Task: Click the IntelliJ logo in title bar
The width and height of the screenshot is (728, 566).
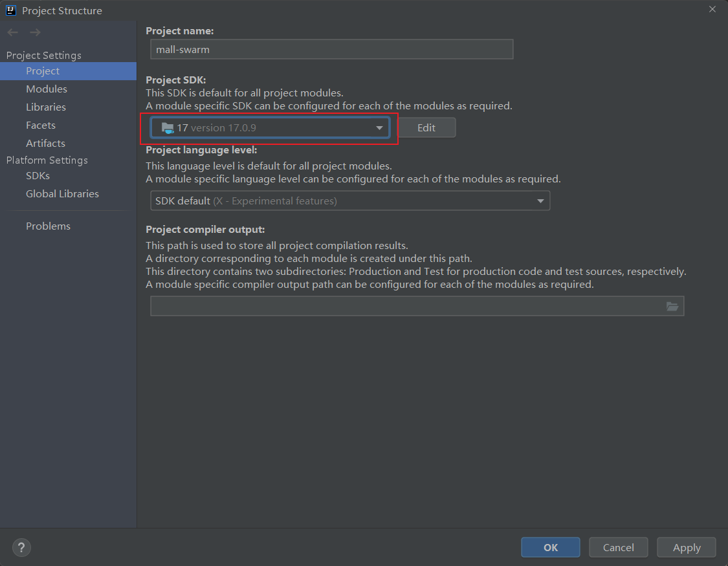Action: 11,10
